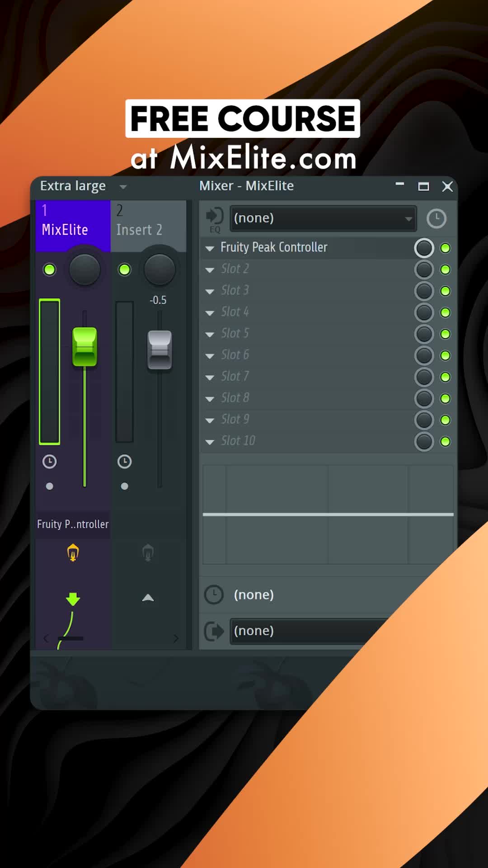Click the dot below the MixElite clock
The width and height of the screenshot is (488, 868).
tap(50, 486)
